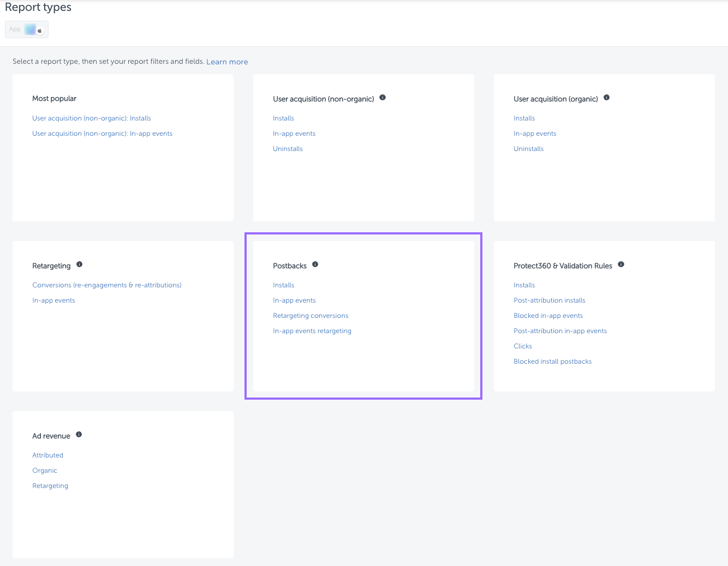Select In-app events retargeting postbacks
This screenshot has height=566, width=728.
click(312, 331)
